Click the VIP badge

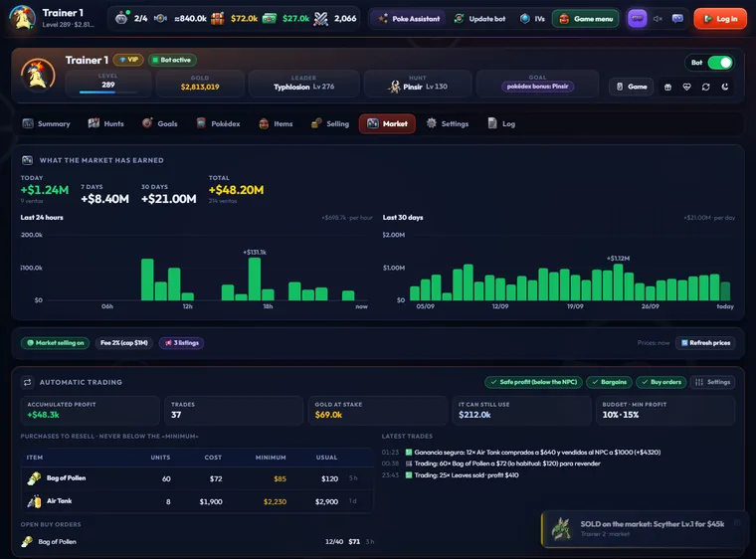pyautogui.click(x=128, y=60)
